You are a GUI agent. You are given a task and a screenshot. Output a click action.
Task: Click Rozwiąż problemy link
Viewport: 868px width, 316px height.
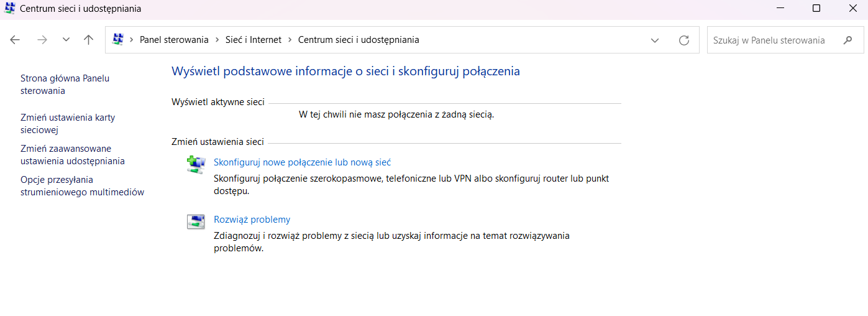coord(252,220)
